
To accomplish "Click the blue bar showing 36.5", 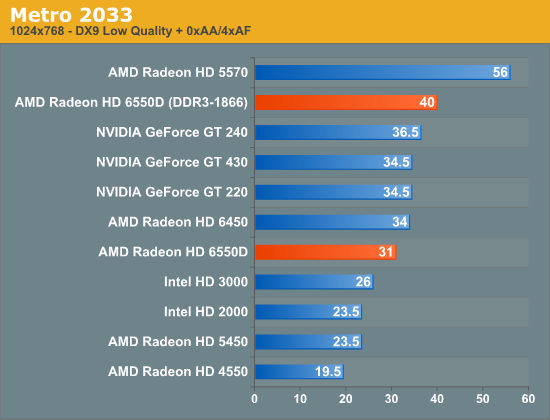I will click(x=338, y=132).
